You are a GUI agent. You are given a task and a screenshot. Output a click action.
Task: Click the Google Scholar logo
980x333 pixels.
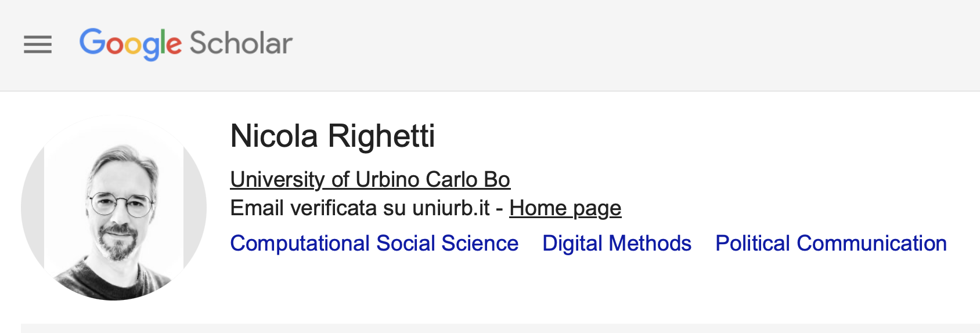[x=186, y=44]
